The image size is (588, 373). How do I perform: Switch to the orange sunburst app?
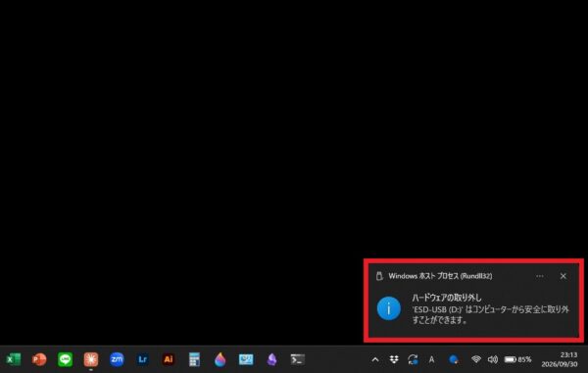point(91,360)
